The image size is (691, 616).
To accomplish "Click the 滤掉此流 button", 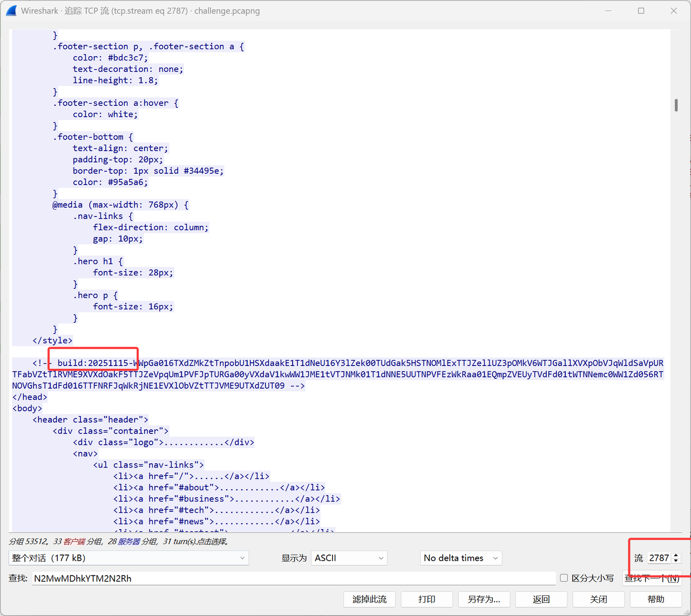I will [369, 599].
